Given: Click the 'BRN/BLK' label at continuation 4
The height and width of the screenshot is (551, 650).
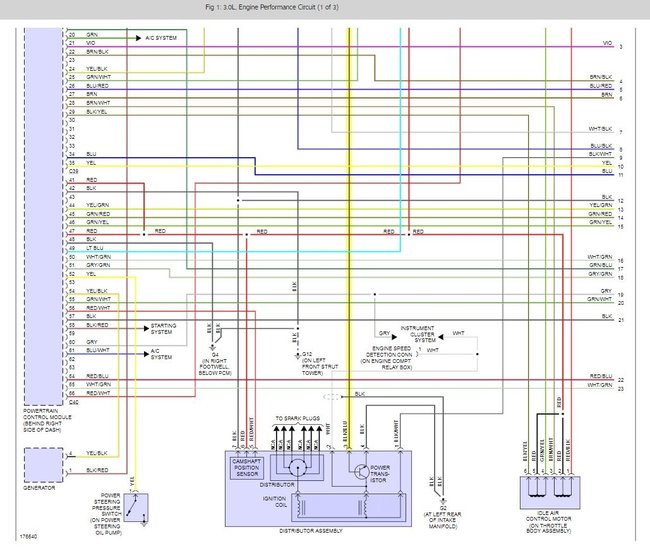Looking at the screenshot, I should coord(601,77).
